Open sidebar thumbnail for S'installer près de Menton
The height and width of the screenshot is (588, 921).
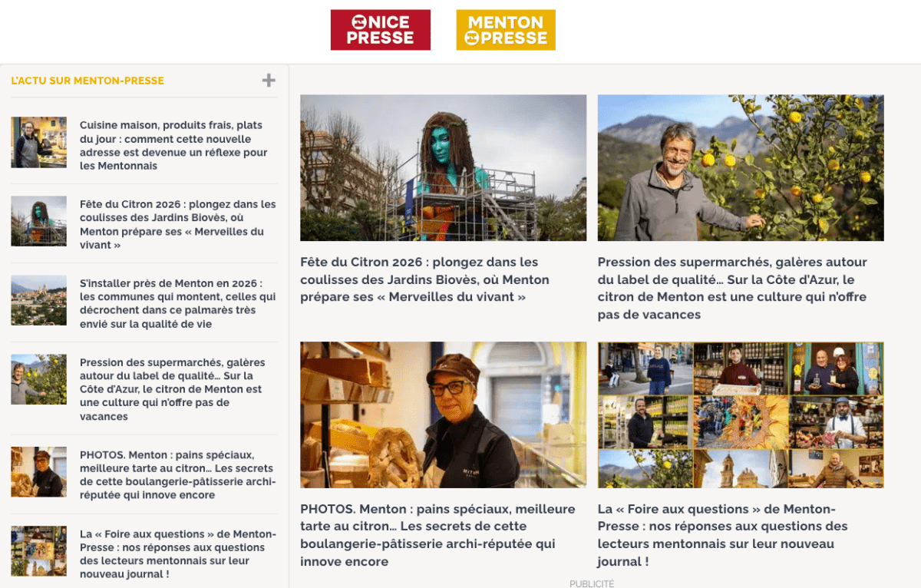click(x=39, y=300)
